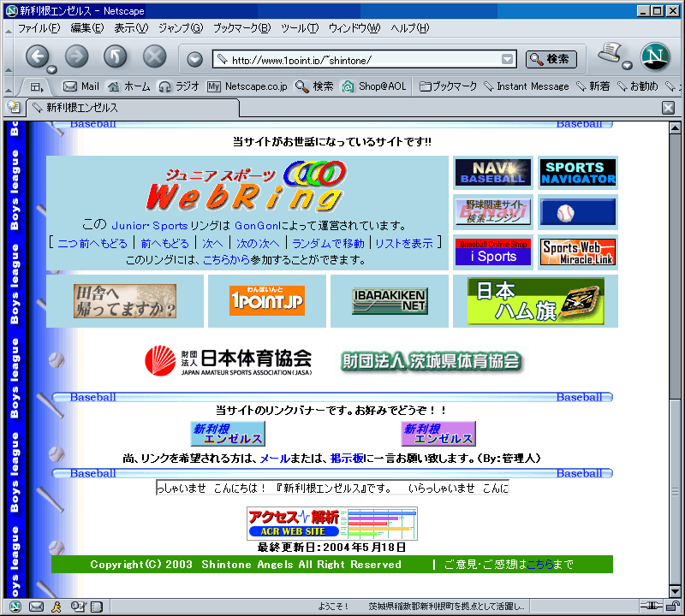Open Instant Messenger from status bar icon
The image size is (685, 616).
pyautogui.click(x=57, y=606)
